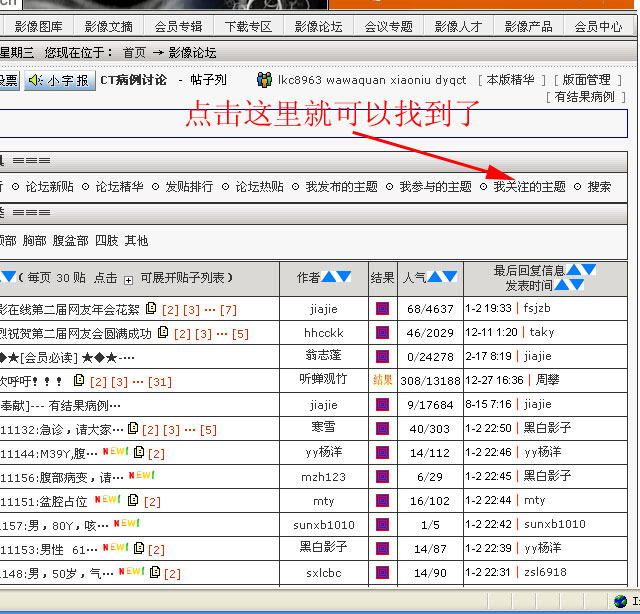Sort descending by 人气 using the down arrow
The width and height of the screenshot is (640, 614).
[452, 277]
